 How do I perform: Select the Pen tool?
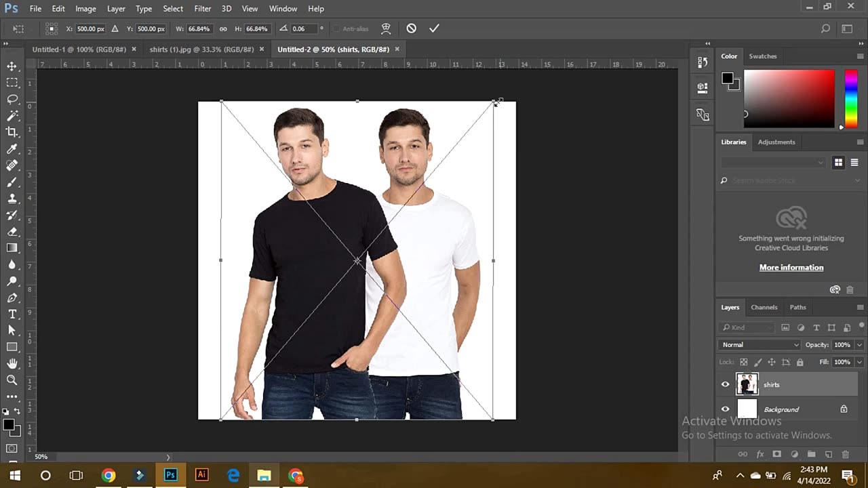pyautogui.click(x=12, y=298)
